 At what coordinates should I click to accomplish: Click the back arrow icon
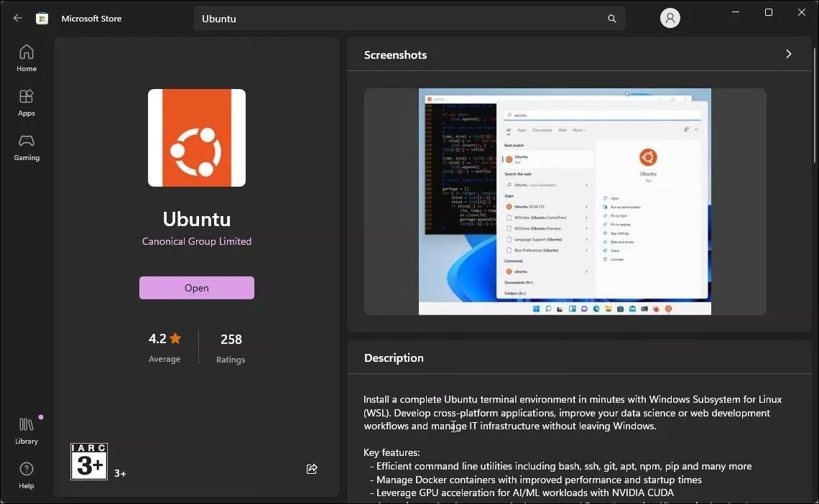click(x=18, y=18)
